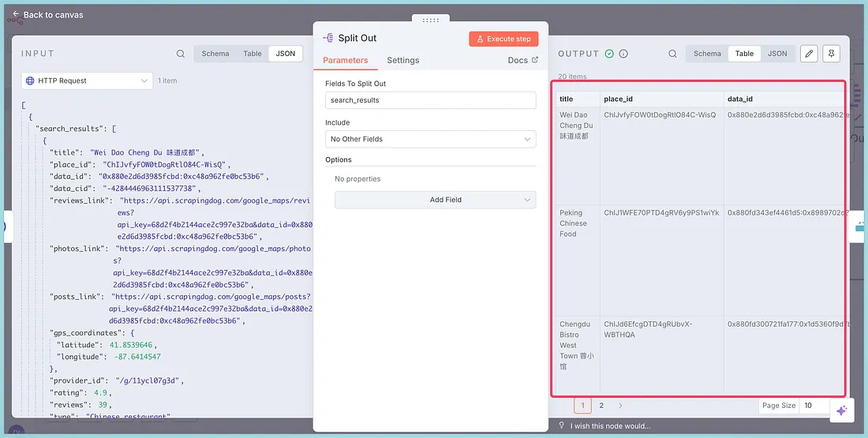The height and width of the screenshot is (438, 868).
Task: Switch input view to Schema
Action: pos(215,54)
